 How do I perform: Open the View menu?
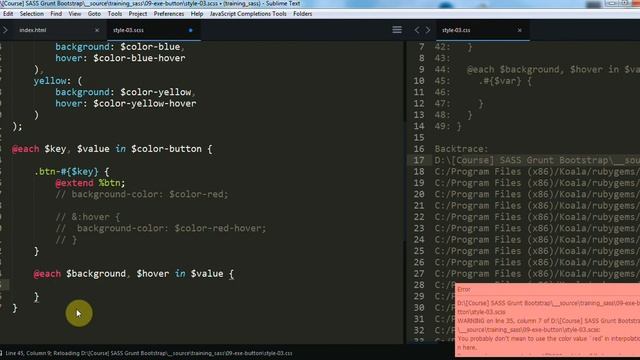pyautogui.click(x=75, y=14)
